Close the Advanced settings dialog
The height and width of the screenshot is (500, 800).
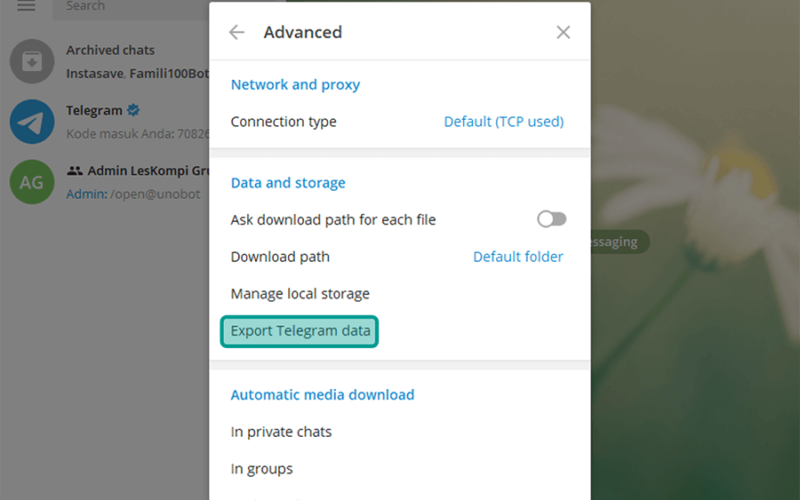pyautogui.click(x=563, y=32)
